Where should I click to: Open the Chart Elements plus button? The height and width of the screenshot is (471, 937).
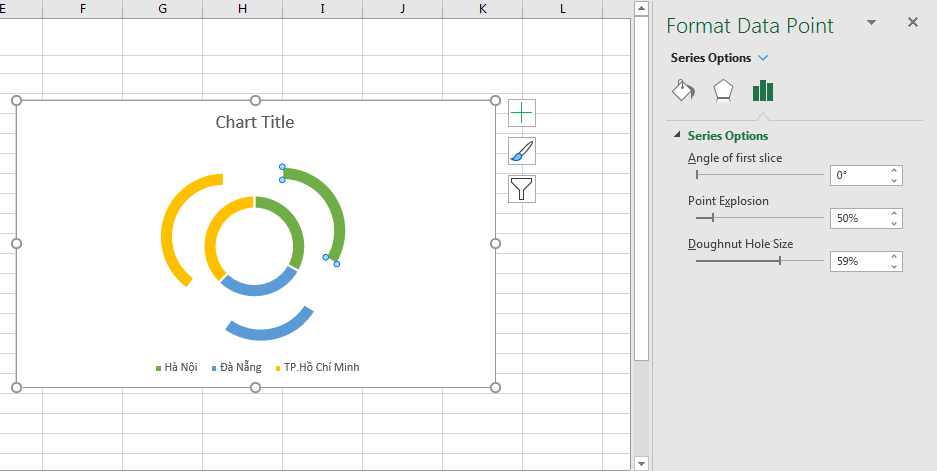(x=522, y=113)
